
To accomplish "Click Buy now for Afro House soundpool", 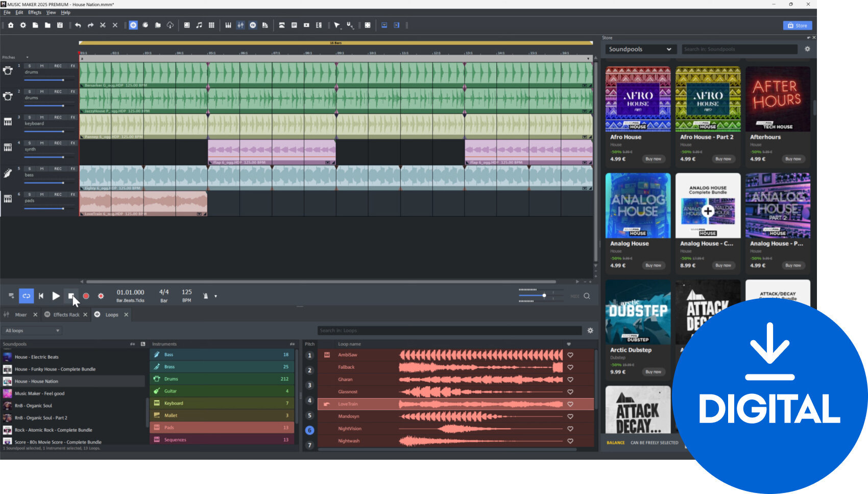I will coord(654,159).
